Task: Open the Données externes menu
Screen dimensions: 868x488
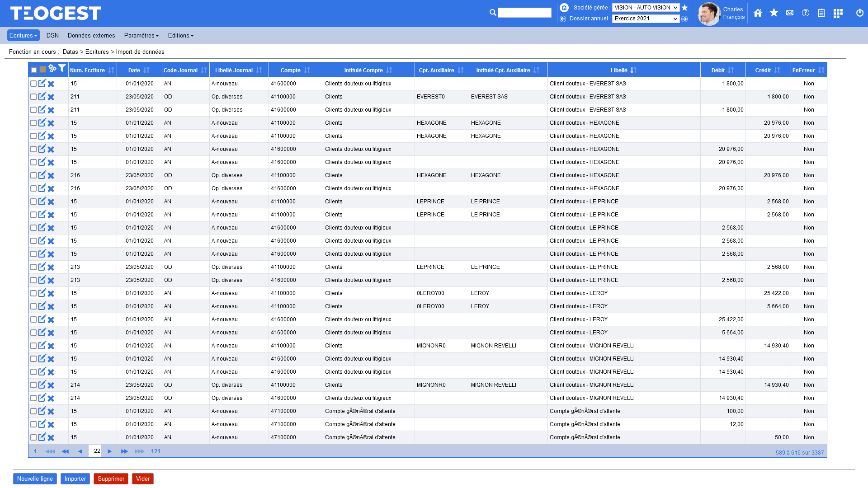Action: point(91,35)
